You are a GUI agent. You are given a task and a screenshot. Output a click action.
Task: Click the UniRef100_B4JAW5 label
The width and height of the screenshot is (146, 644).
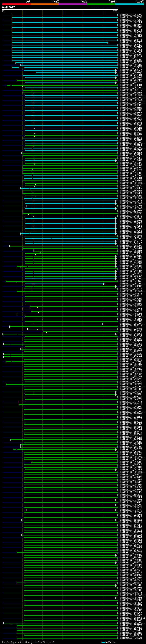[x=131, y=286]
